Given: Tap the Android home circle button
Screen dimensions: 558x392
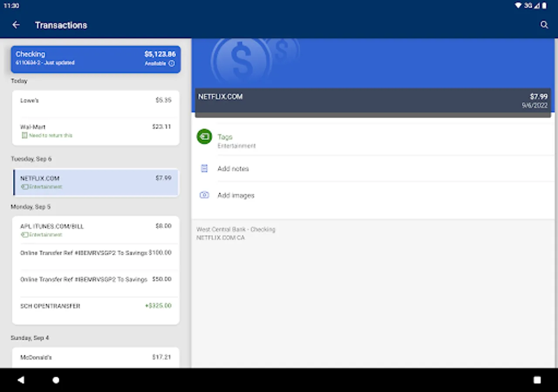Looking at the screenshot, I should (56, 380).
